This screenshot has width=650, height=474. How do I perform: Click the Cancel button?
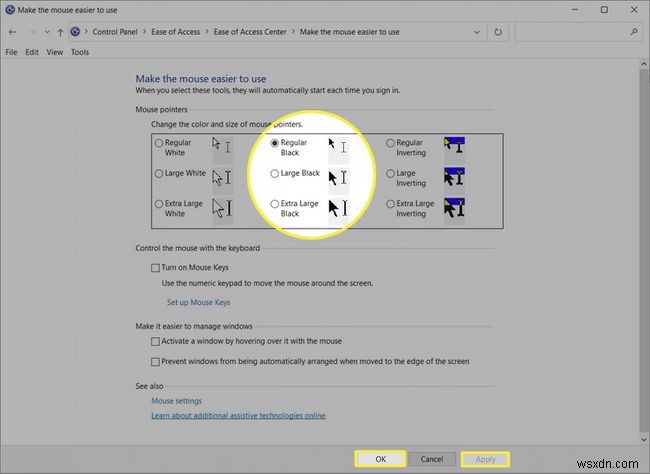click(x=432, y=459)
